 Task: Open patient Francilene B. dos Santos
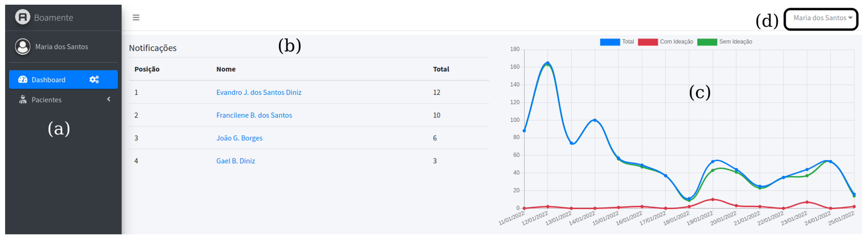pos(254,115)
